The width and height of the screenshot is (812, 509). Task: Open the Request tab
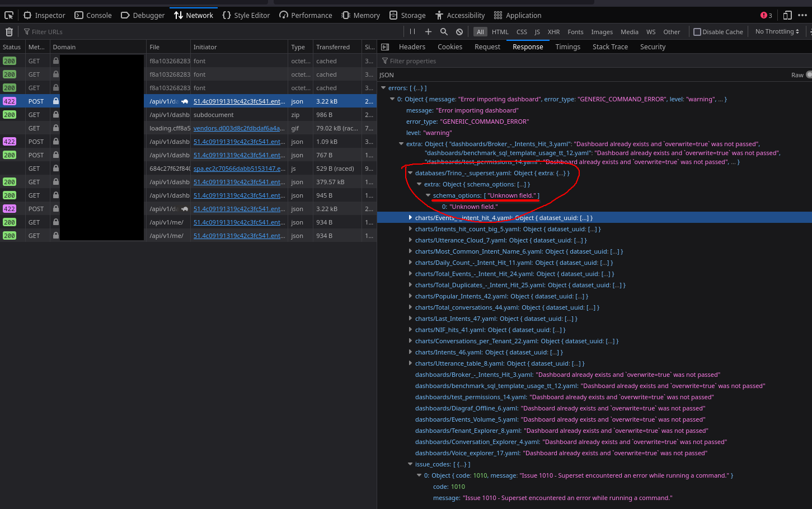click(487, 47)
